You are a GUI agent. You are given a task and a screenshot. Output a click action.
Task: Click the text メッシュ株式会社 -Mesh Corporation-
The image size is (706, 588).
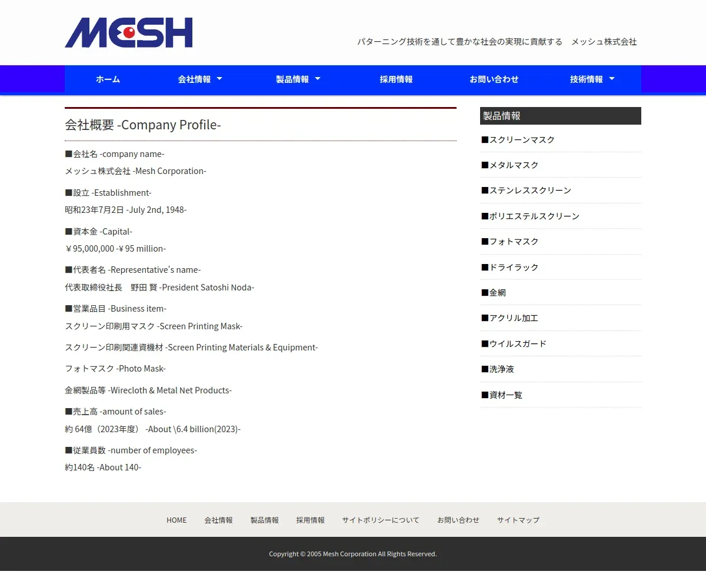(x=135, y=171)
